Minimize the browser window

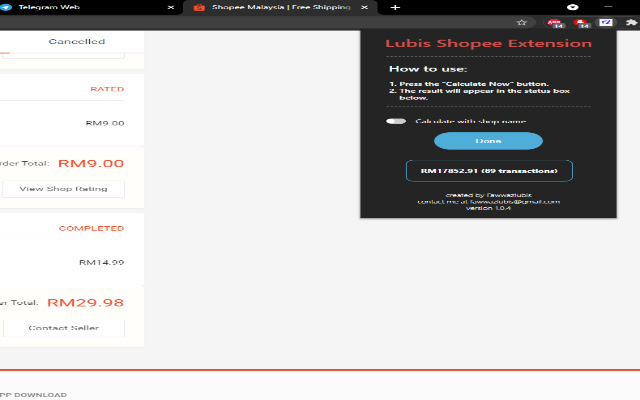[608, 7]
